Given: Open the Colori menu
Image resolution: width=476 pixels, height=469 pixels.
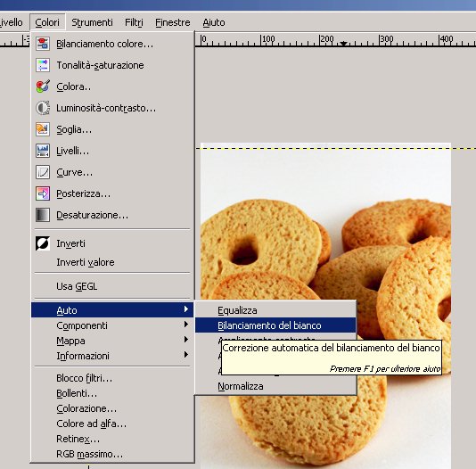Looking at the screenshot, I should coord(47,22).
